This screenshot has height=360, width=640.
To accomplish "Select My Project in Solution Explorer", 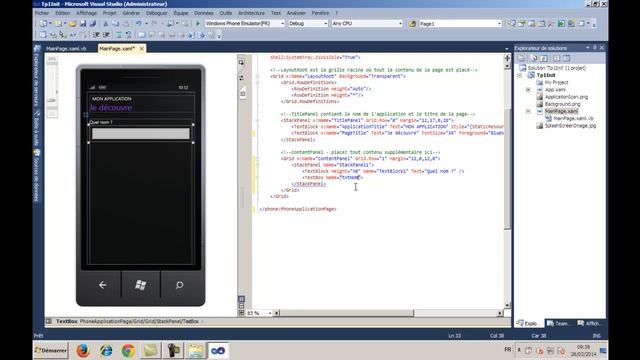I will tap(556, 82).
